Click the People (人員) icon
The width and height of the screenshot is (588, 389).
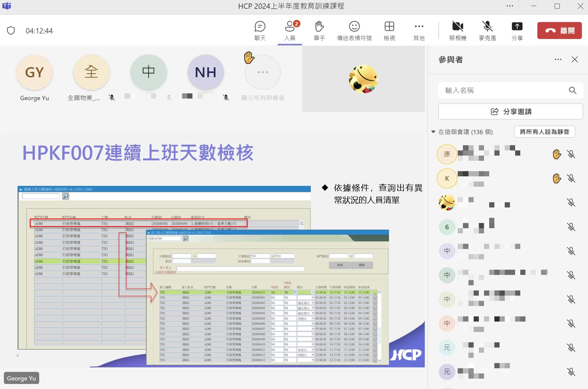pyautogui.click(x=290, y=30)
